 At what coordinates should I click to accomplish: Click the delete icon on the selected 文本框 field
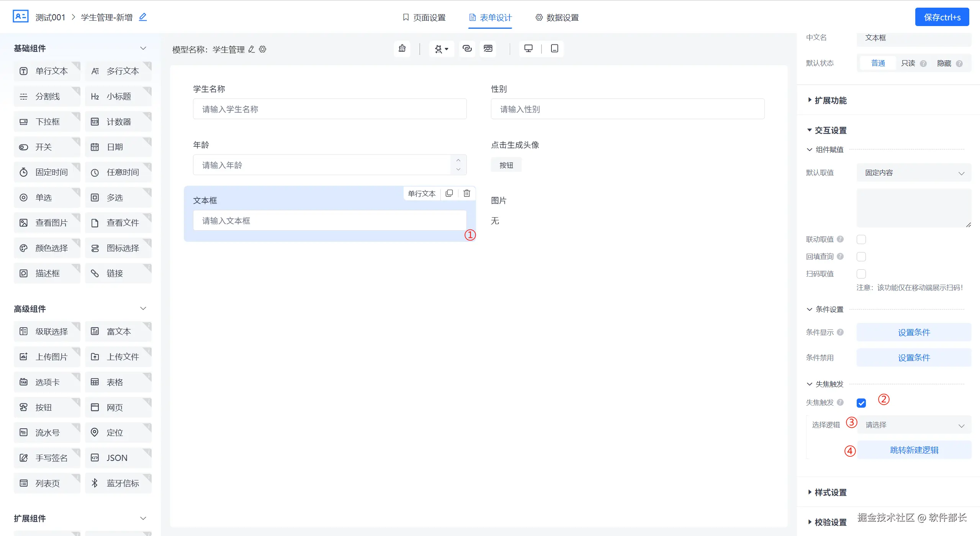pos(466,193)
